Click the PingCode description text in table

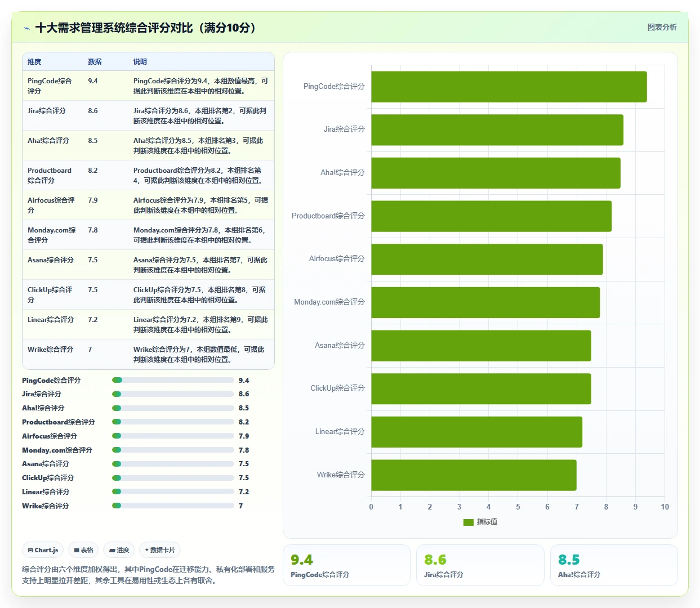(200, 86)
